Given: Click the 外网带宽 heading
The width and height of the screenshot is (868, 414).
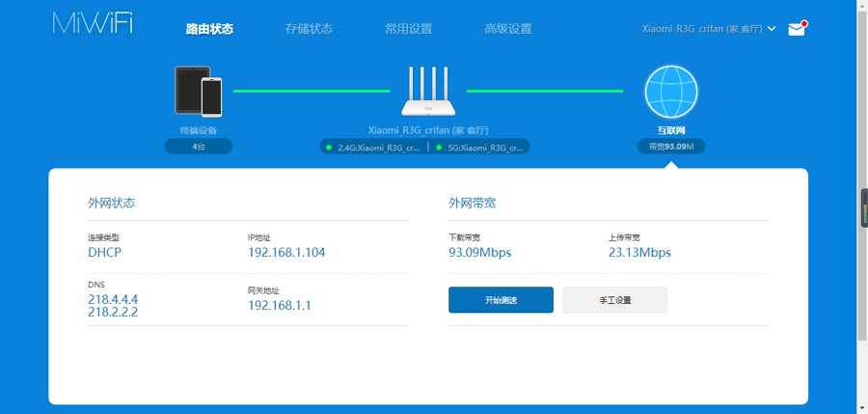Looking at the screenshot, I should [x=473, y=204].
